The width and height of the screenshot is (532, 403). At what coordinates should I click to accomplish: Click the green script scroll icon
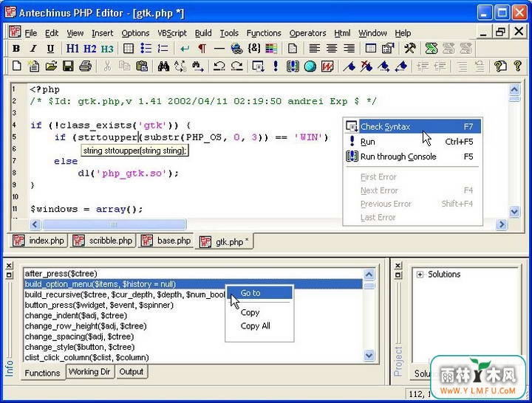pos(432,49)
